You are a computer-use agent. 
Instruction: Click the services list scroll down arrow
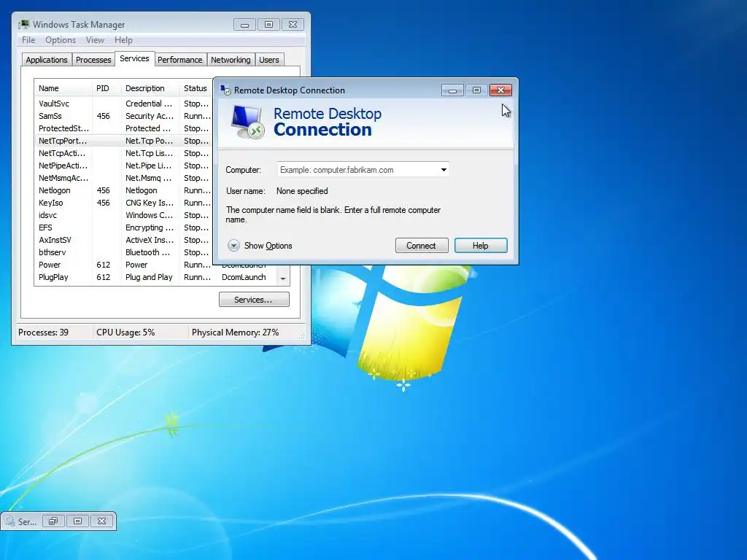point(283,279)
